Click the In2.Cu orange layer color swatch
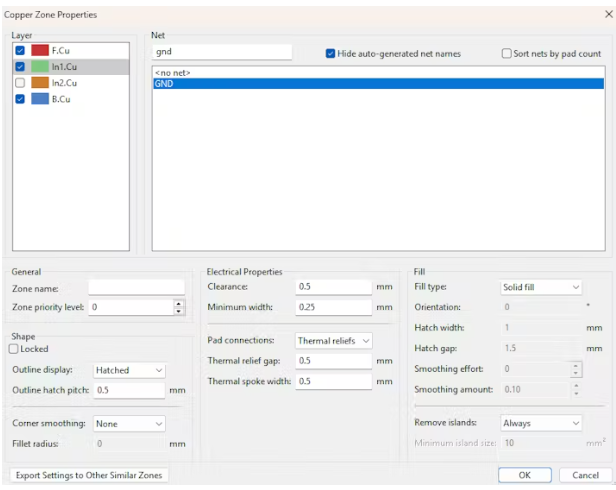 40,82
